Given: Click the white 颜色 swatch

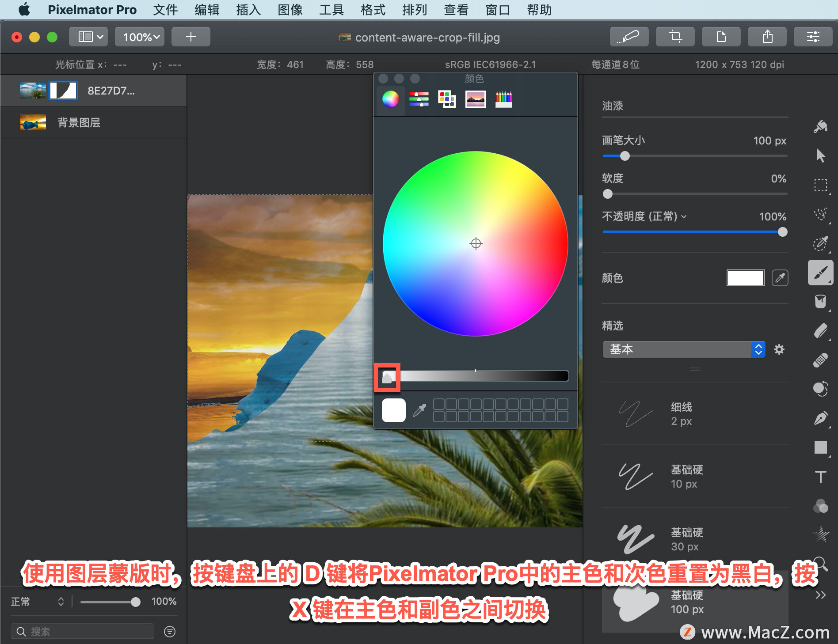Looking at the screenshot, I should click(745, 278).
